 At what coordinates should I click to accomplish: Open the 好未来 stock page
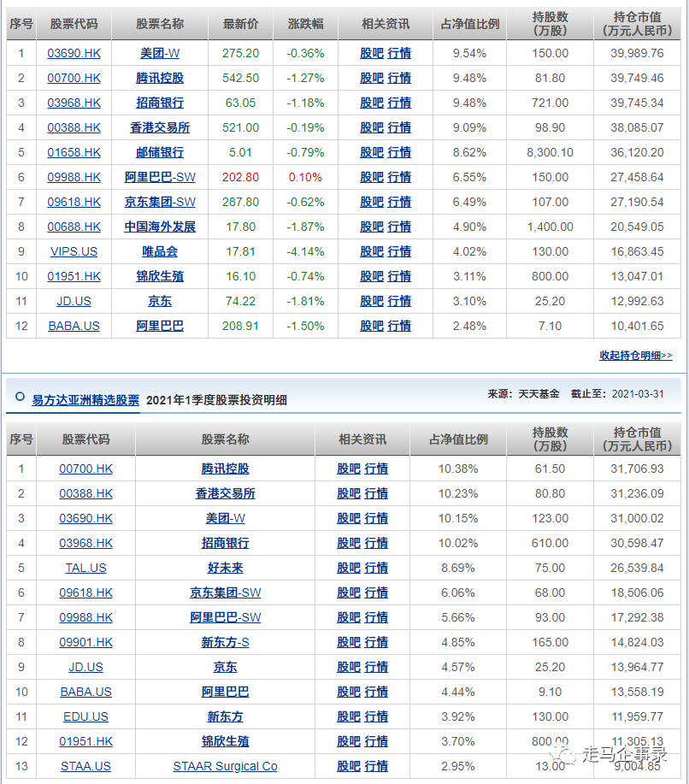[225, 568]
